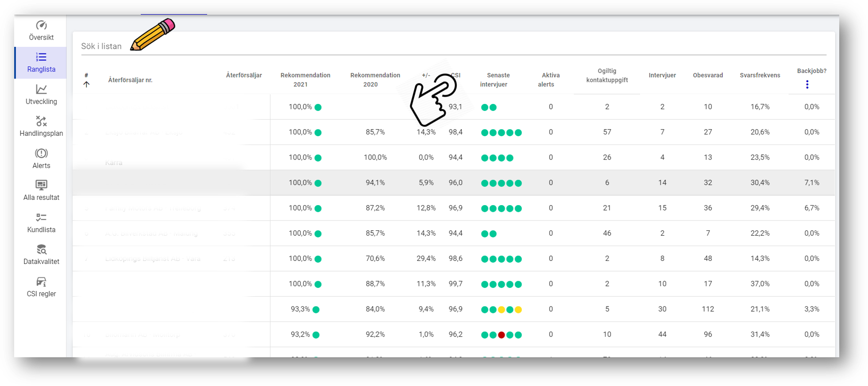
Task: Click the green status dot beside 93,3%
Action: [316, 310]
